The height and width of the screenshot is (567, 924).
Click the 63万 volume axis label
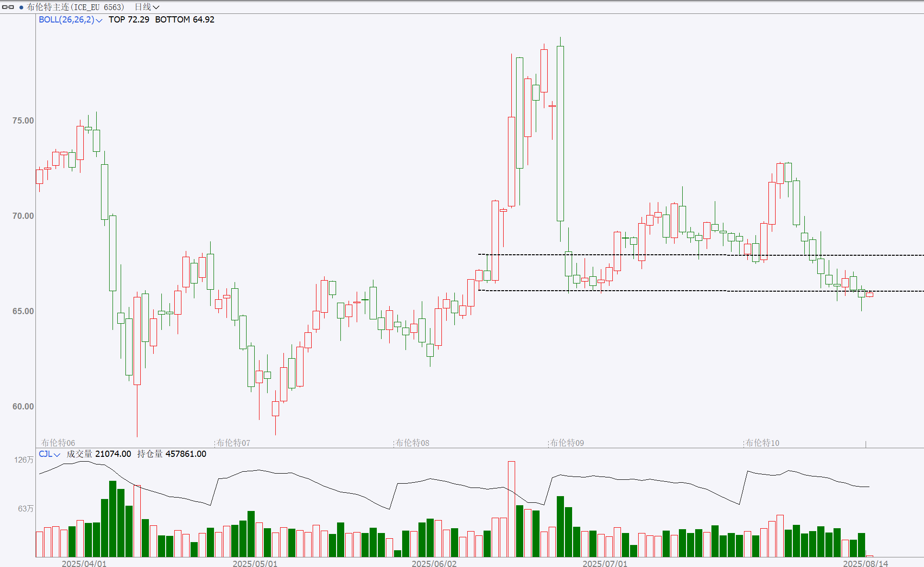point(26,509)
